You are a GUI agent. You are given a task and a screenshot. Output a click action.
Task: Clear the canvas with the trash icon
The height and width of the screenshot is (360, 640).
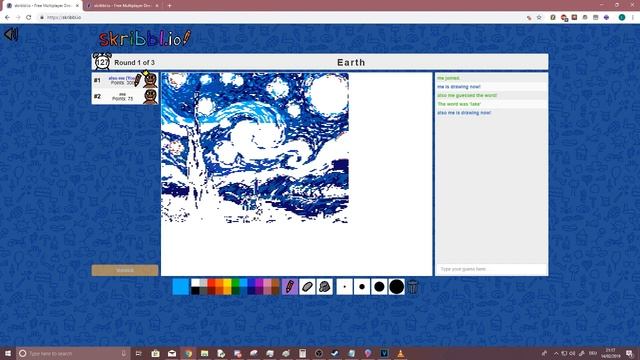point(413,287)
